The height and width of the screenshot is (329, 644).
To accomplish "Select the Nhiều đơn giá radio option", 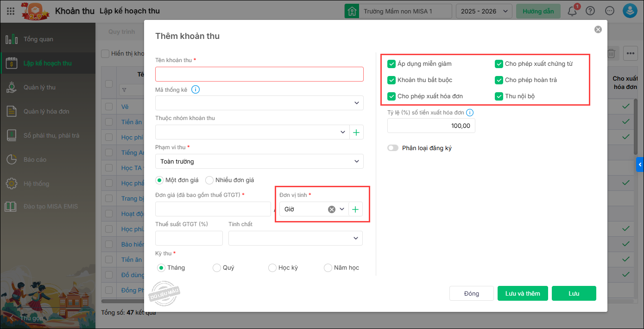I will 209,180.
